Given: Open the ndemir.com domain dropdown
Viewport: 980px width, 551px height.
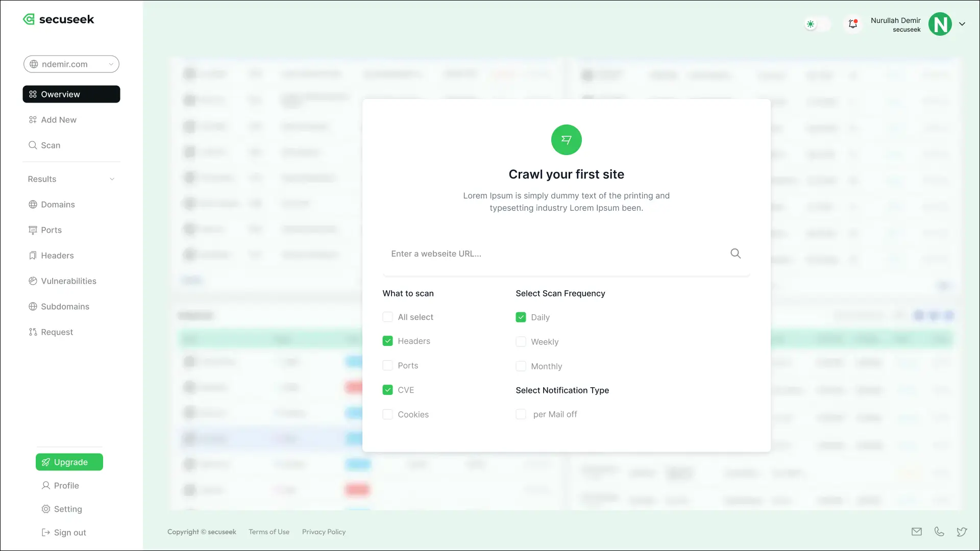Looking at the screenshot, I should 71,64.
